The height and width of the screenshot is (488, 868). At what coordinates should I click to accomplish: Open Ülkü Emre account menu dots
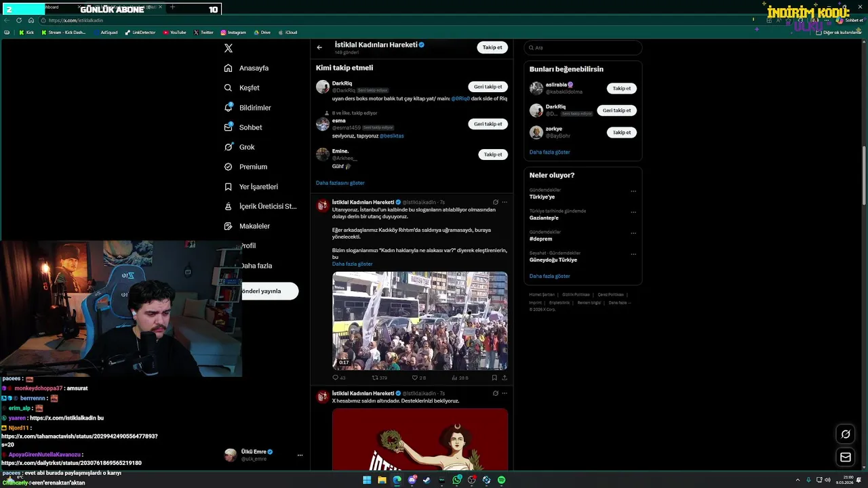point(300,455)
